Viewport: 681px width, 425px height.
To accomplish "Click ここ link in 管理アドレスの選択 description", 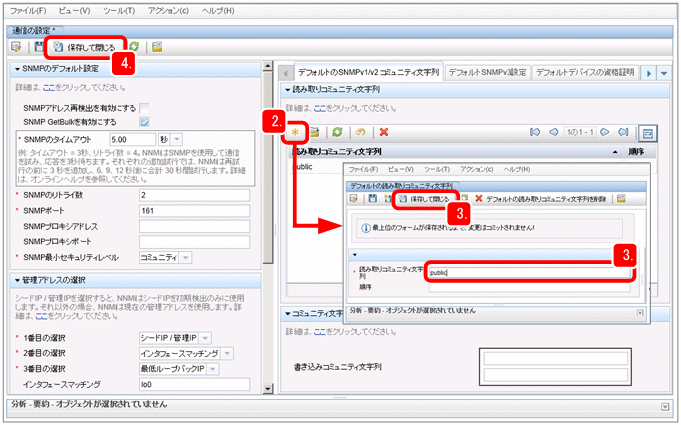I will pyautogui.click(x=42, y=316).
